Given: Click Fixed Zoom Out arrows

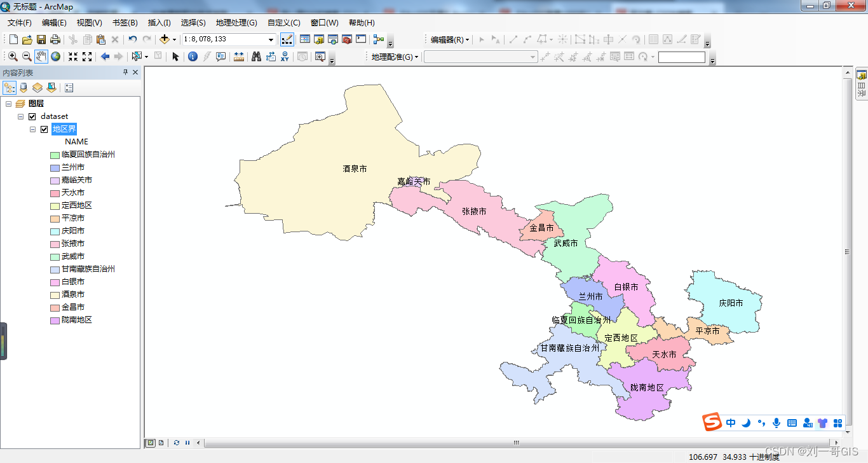Looking at the screenshot, I should 87,57.
